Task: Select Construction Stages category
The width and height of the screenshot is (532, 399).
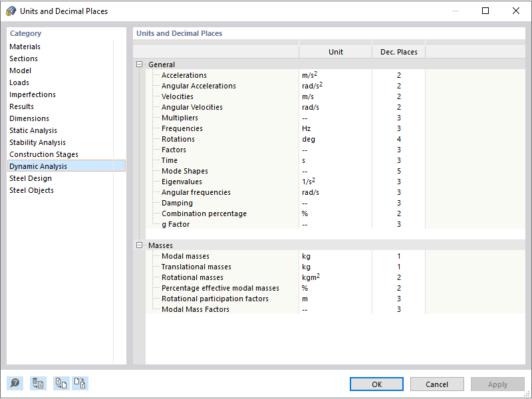Action: tap(44, 154)
